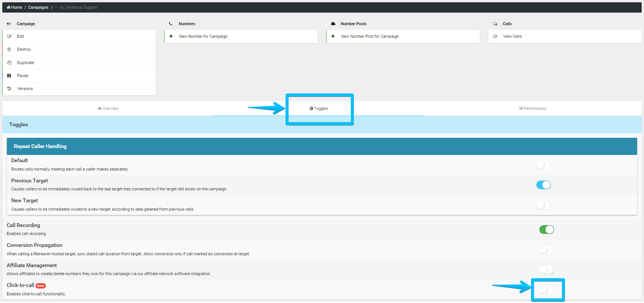
Task: Click plus icon for New Number
Action: coord(171,37)
